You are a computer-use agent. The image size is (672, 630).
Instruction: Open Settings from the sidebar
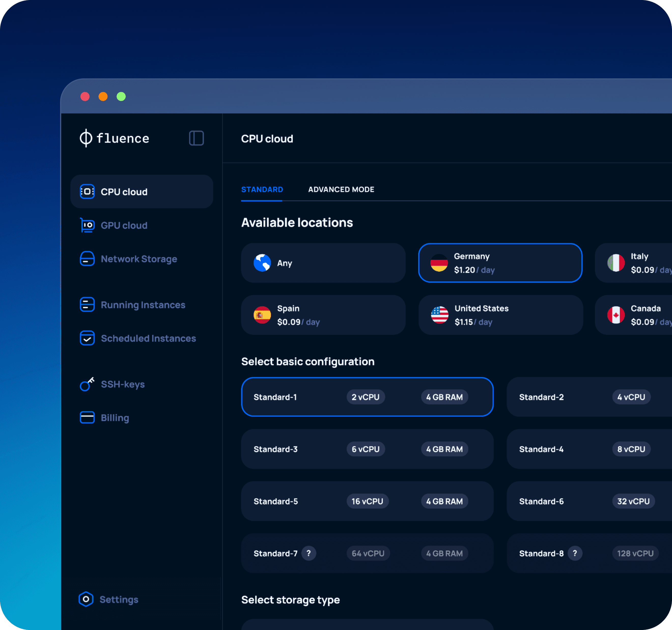click(x=108, y=599)
